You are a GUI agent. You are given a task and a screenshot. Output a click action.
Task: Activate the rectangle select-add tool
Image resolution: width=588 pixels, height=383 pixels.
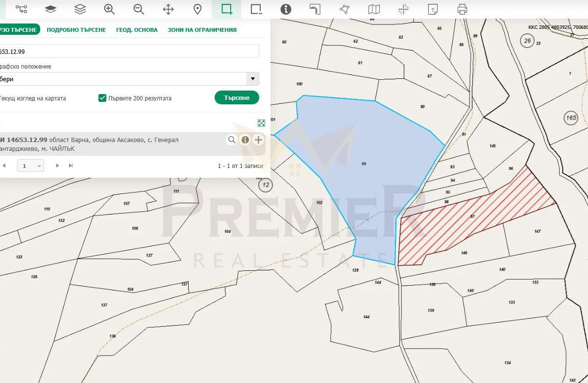coord(226,9)
